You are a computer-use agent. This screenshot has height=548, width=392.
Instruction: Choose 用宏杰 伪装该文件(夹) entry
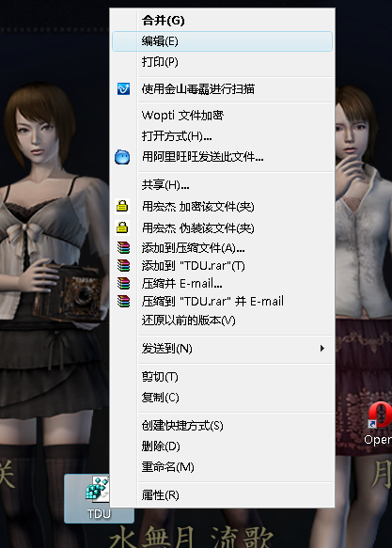(222, 227)
